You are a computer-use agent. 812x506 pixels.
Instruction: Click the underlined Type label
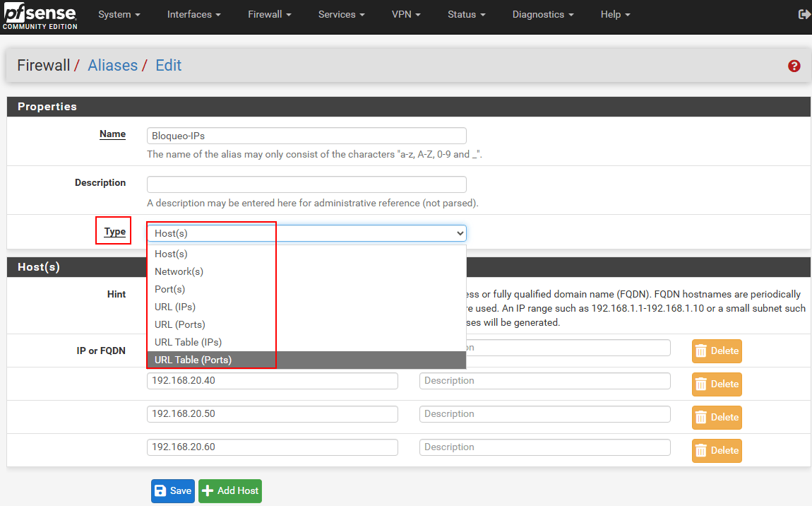[114, 231]
